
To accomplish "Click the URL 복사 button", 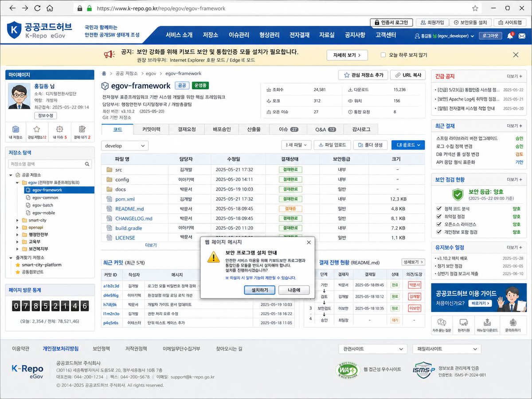I will click(408, 75).
